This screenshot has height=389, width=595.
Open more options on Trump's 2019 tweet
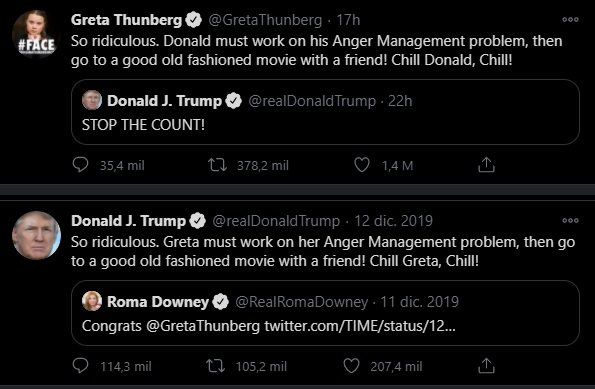pyautogui.click(x=570, y=220)
